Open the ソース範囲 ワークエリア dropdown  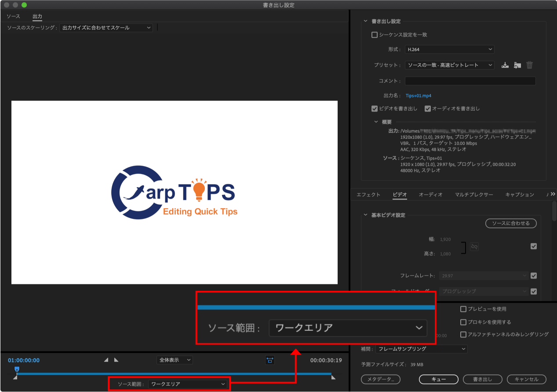[x=188, y=384]
